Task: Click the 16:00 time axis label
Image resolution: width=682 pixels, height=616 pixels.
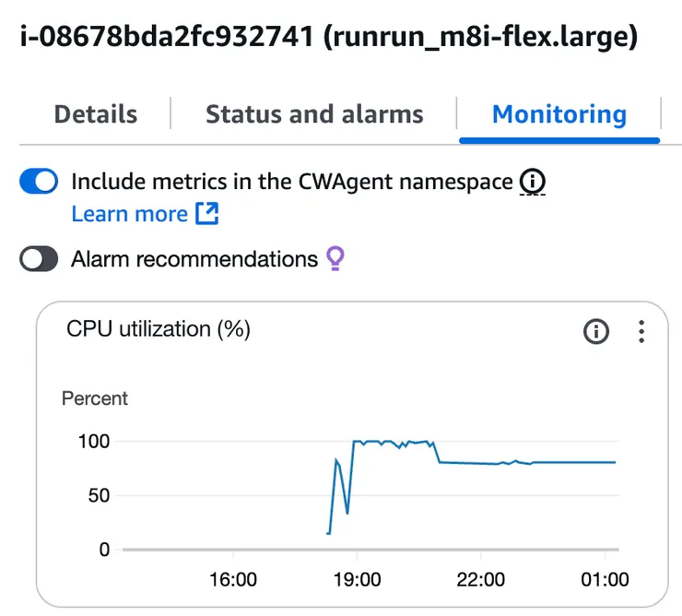Action: coord(234,579)
